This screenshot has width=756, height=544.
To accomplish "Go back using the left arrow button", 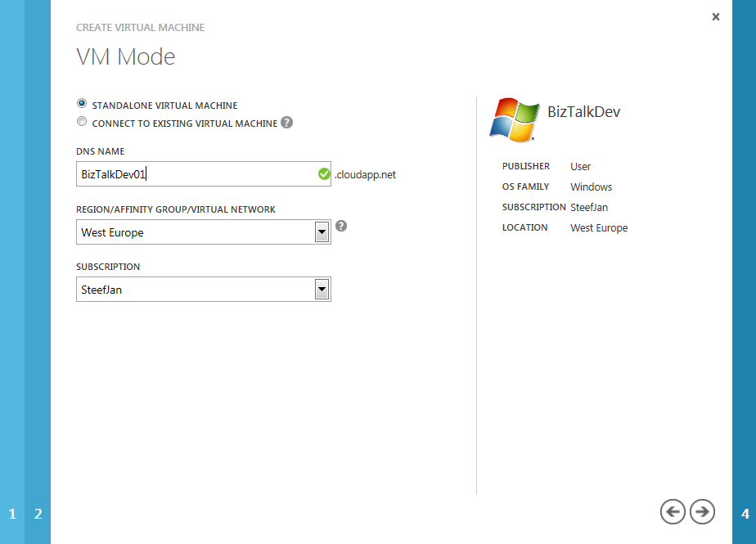I will tap(673, 512).
